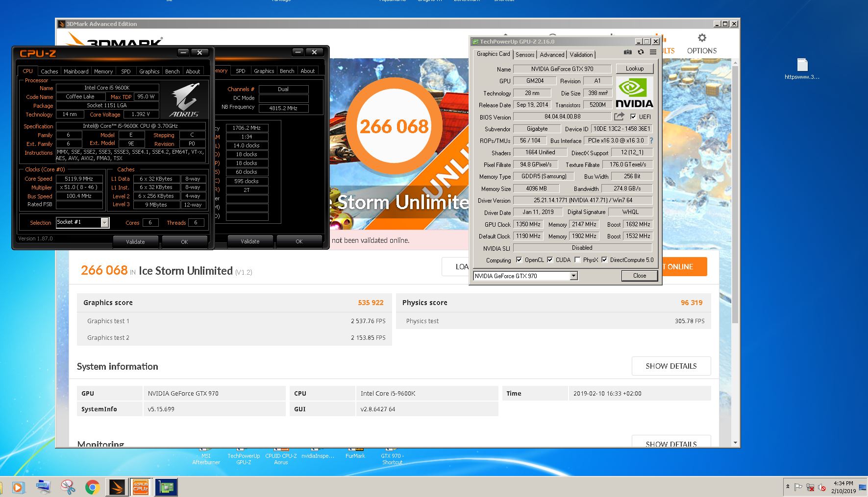This screenshot has width=868, height=497.
Task: Open the GPU-Z hamburger menu icon
Action: 653,52
